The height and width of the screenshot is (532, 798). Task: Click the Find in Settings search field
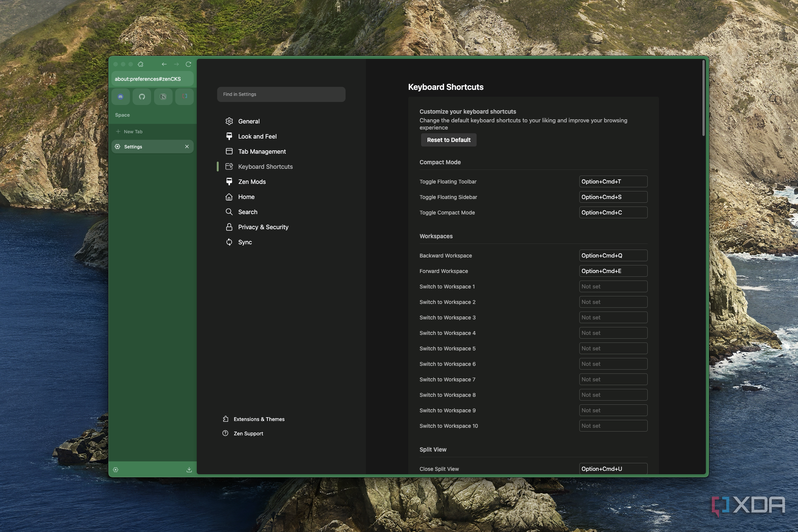click(x=281, y=94)
